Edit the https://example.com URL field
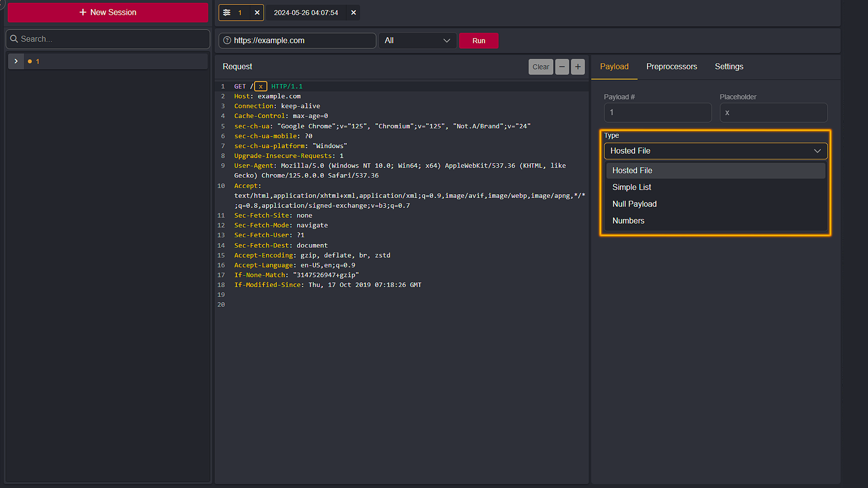 point(297,40)
